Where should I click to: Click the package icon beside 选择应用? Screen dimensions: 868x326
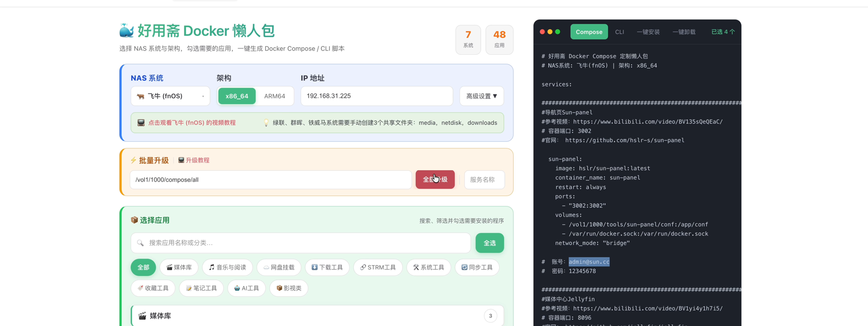(134, 220)
